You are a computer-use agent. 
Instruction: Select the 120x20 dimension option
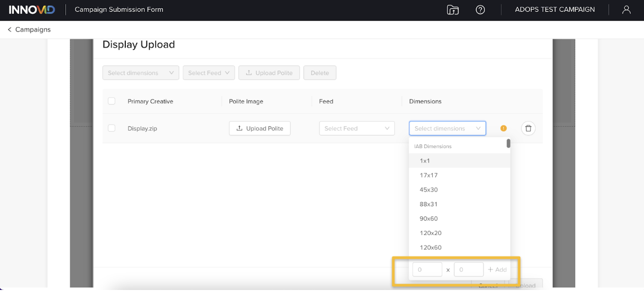click(459, 233)
